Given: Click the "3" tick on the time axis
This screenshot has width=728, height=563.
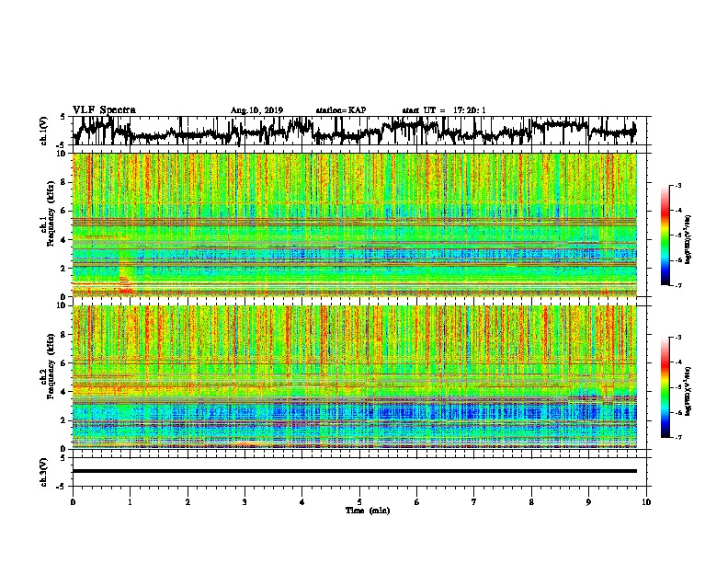Looking at the screenshot, I should [x=245, y=502].
